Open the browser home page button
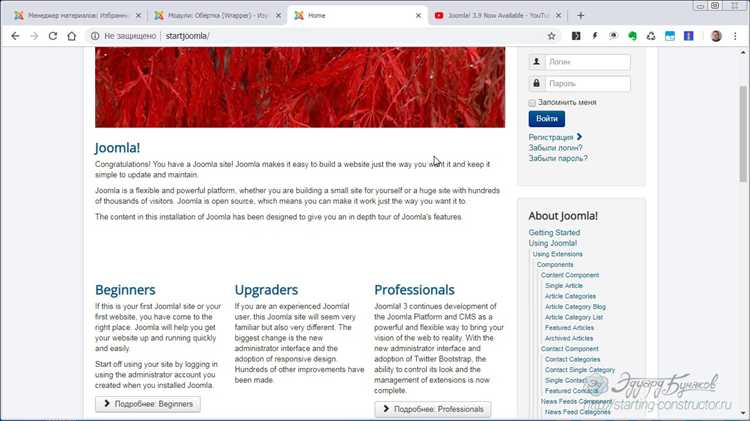The image size is (750, 421). click(x=71, y=36)
